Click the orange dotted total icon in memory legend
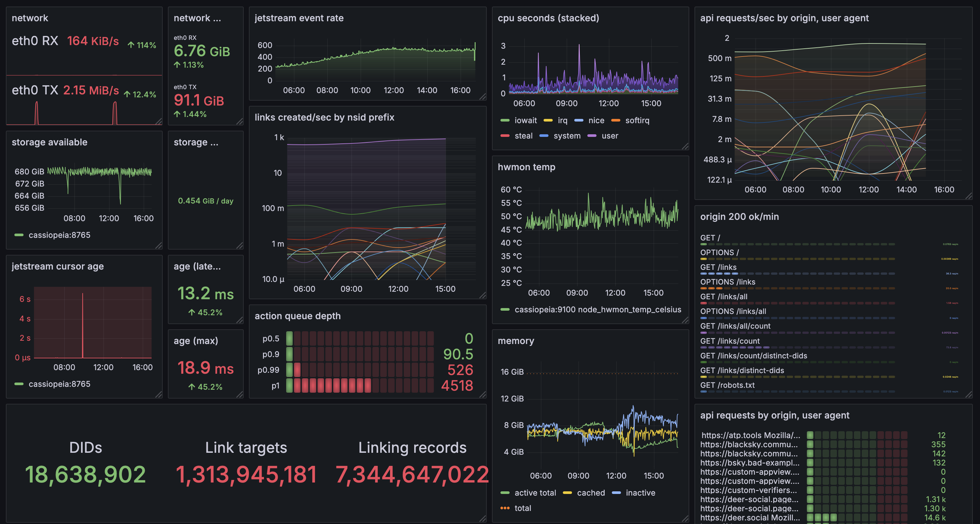 coord(506,508)
